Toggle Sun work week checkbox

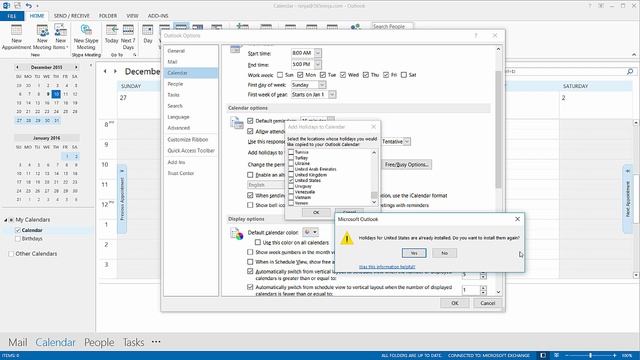(x=280, y=75)
